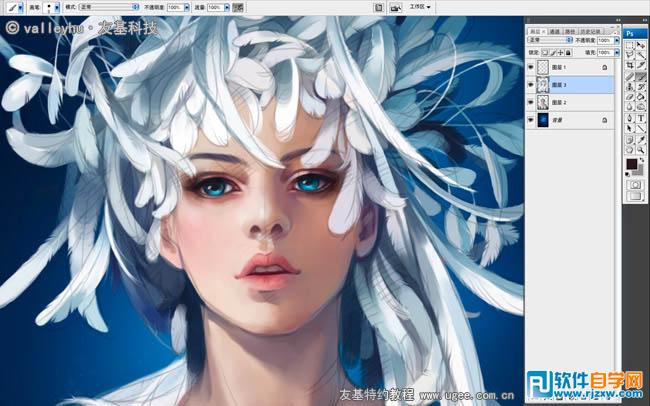Click the layer fill value field

pyautogui.click(x=605, y=52)
